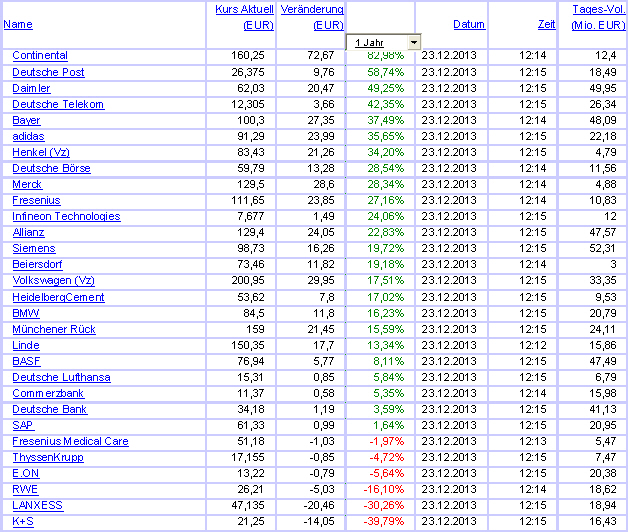630x532 pixels.
Task: Select Merck change value 28,6
Action: pos(323,184)
